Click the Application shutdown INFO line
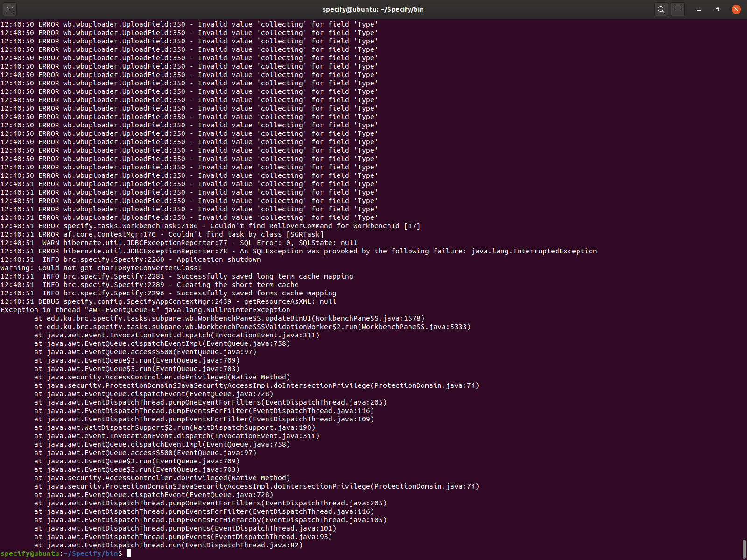The height and width of the screenshot is (560, 747). coord(131,259)
